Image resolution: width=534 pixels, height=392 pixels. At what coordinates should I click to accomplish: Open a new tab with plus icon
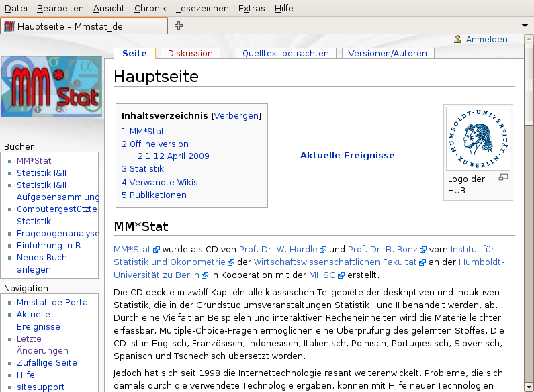pos(179,26)
